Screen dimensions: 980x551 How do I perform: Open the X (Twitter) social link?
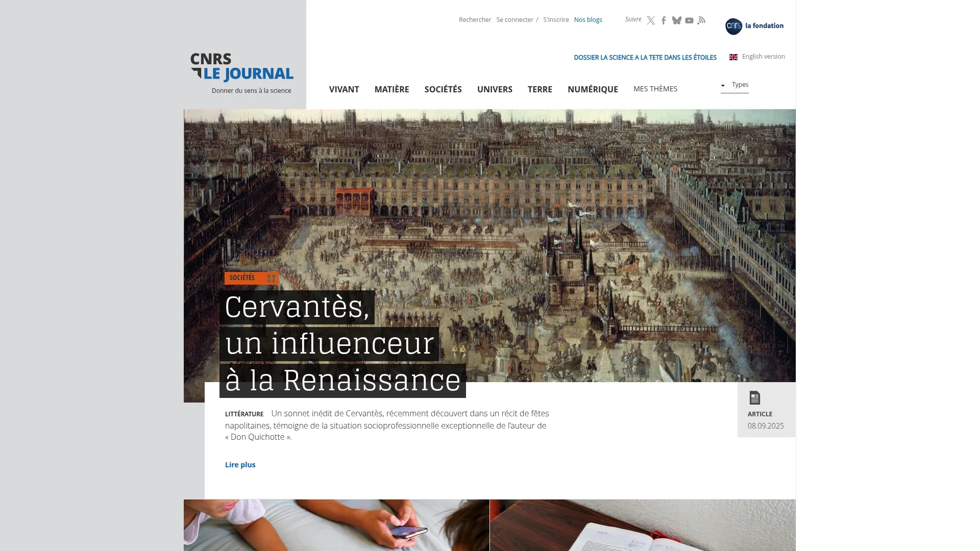tap(651, 20)
